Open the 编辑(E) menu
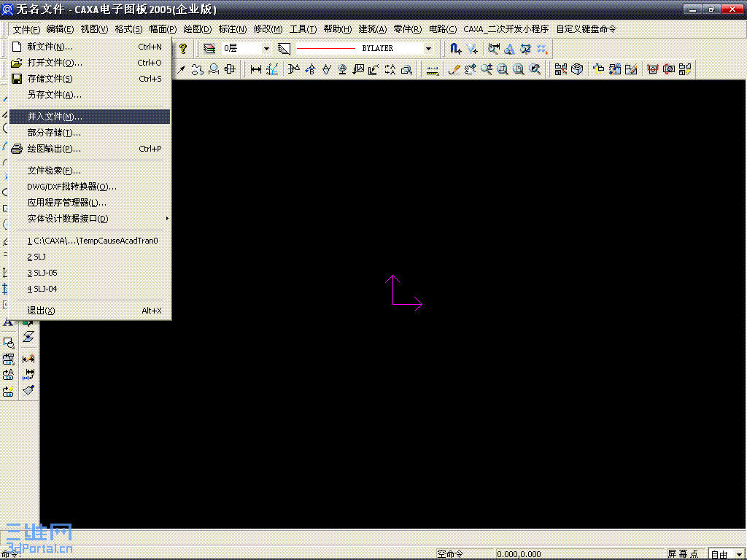747x560 pixels. click(60, 29)
